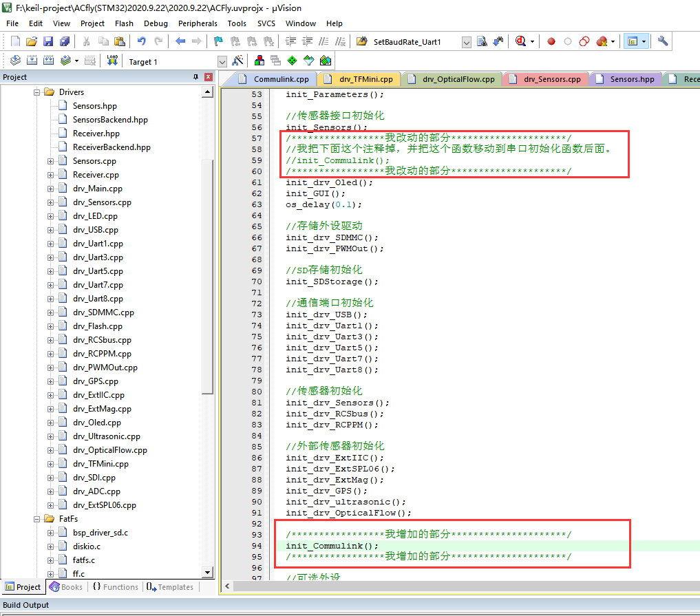The height and width of the screenshot is (616, 700).
Task: Open the File menu
Action: point(12,23)
